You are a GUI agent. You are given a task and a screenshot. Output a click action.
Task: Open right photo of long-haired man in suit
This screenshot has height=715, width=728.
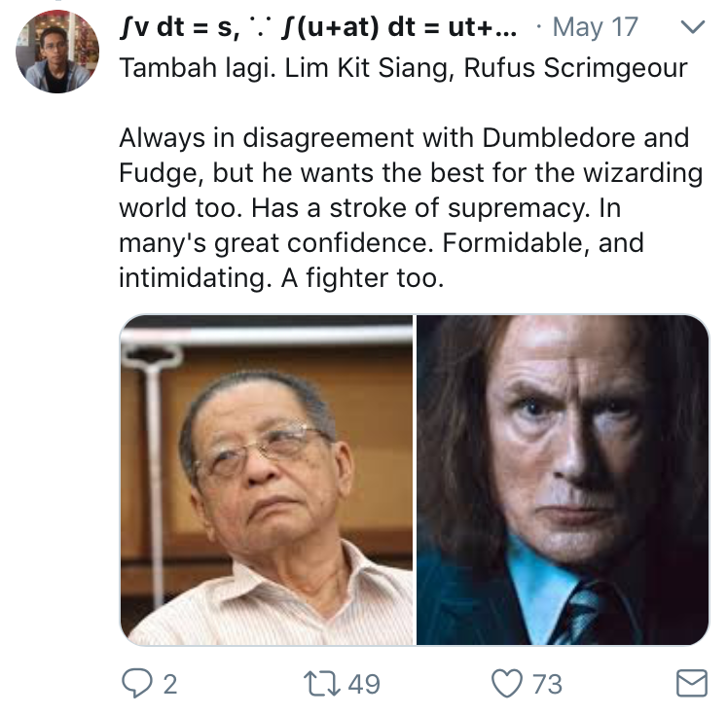[x=563, y=480]
